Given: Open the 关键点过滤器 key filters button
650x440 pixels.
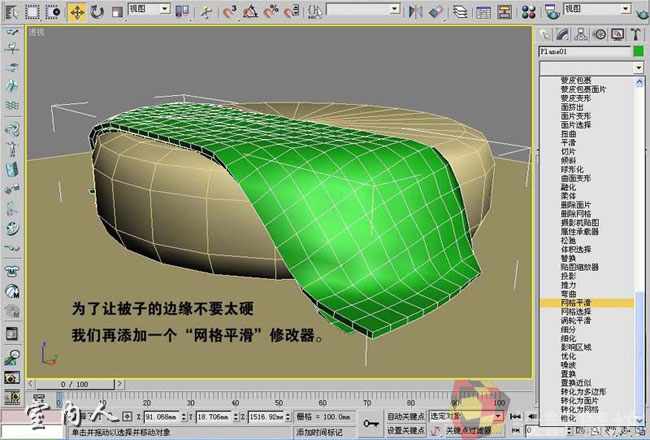Looking at the screenshot, I should [468, 430].
